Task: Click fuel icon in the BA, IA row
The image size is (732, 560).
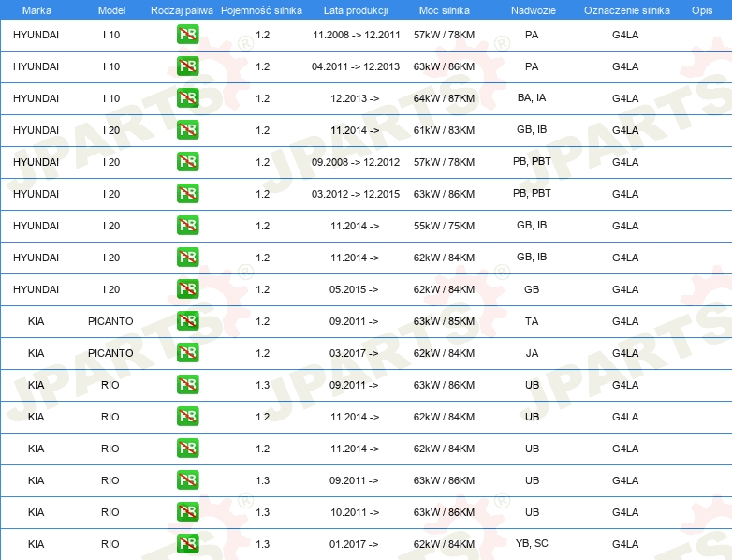Action: tap(187, 98)
